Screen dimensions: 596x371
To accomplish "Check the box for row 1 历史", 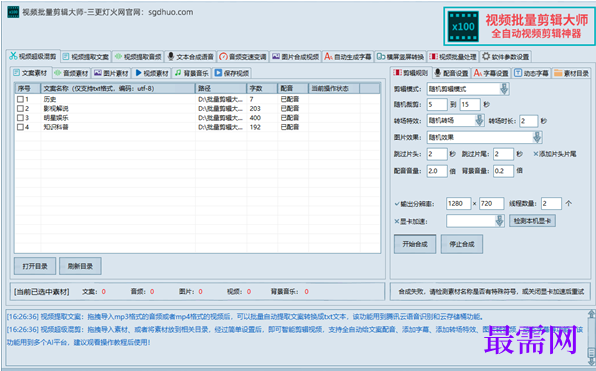I will point(20,99).
